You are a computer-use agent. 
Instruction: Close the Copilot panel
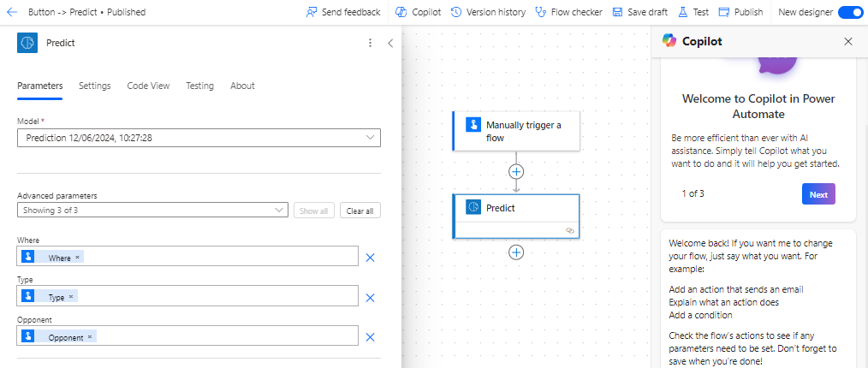pyautogui.click(x=848, y=41)
